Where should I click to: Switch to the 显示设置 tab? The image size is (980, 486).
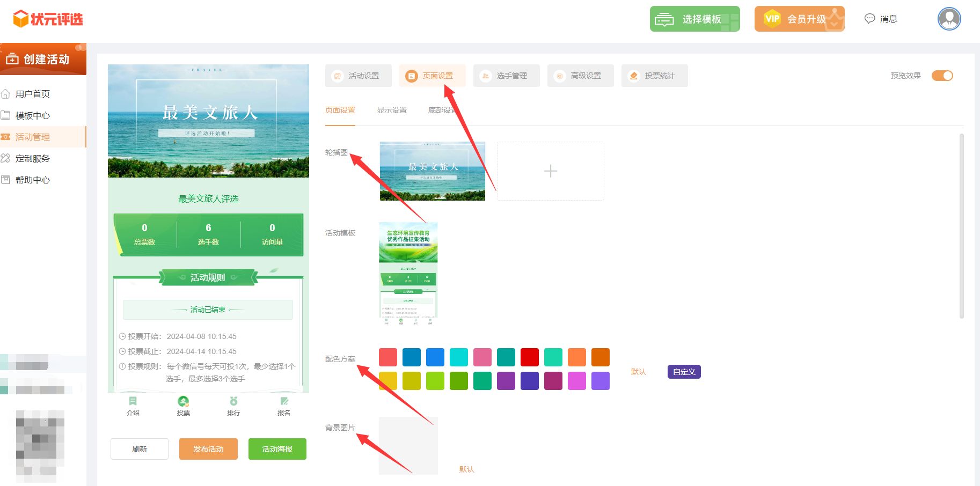pyautogui.click(x=391, y=110)
